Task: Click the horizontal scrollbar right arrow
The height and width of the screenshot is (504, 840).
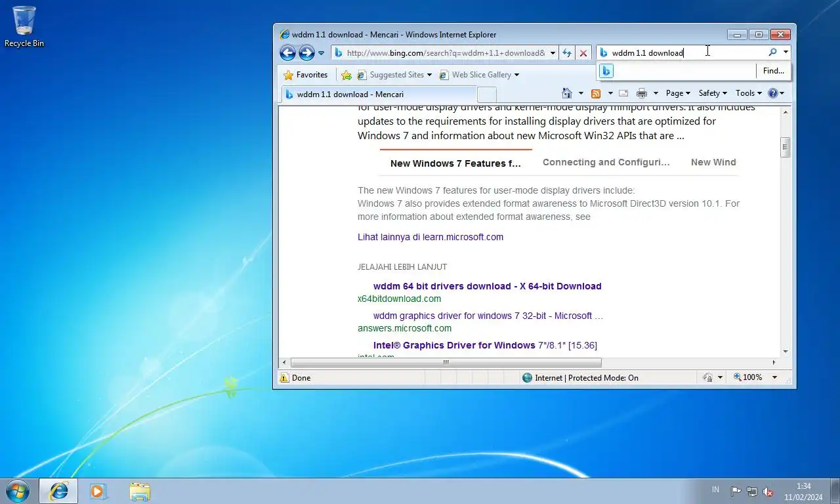Action: (x=774, y=362)
